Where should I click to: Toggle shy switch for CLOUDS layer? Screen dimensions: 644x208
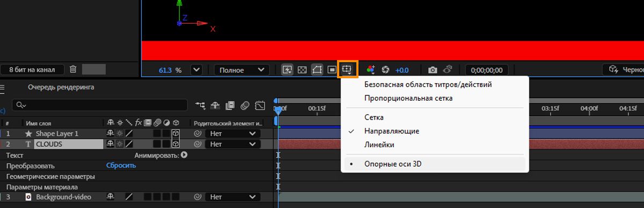(x=111, y=144)
